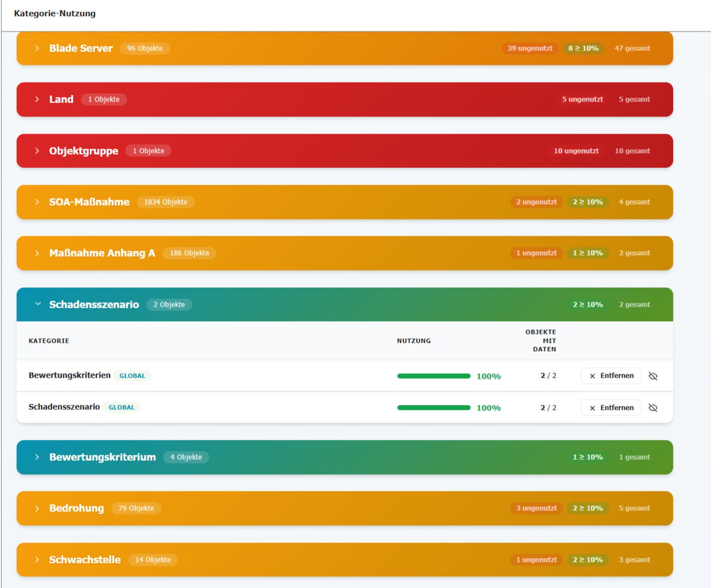Image resolution: width=711 pixels, height=588 pixels.
Task: Click the '8 ≥ 10%' badge on Blade Server
Action: [583, 48]
